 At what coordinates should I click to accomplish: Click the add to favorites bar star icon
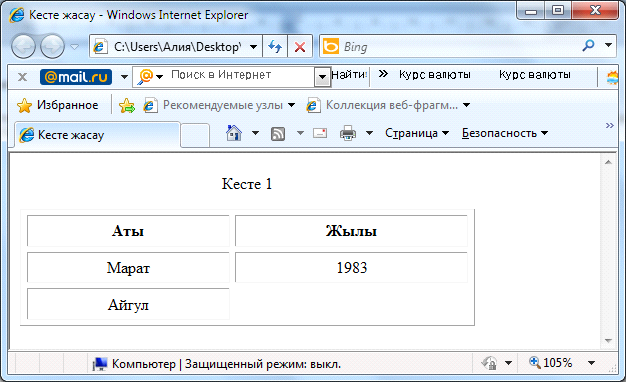[x=127, y=106]
